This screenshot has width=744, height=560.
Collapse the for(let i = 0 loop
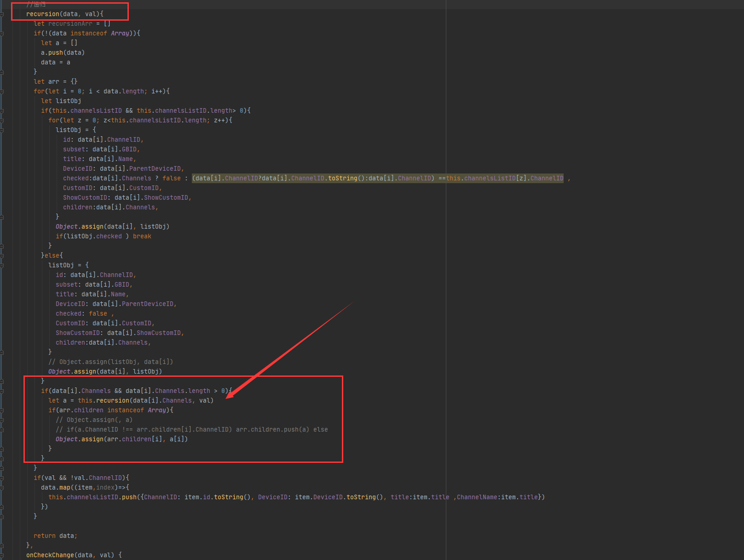click(2, 92)
